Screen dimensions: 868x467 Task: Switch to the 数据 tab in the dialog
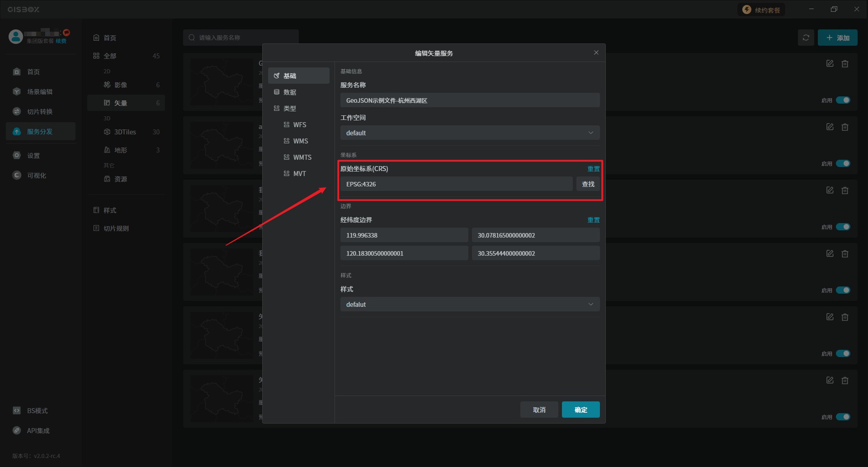click(x=289, y=92)
